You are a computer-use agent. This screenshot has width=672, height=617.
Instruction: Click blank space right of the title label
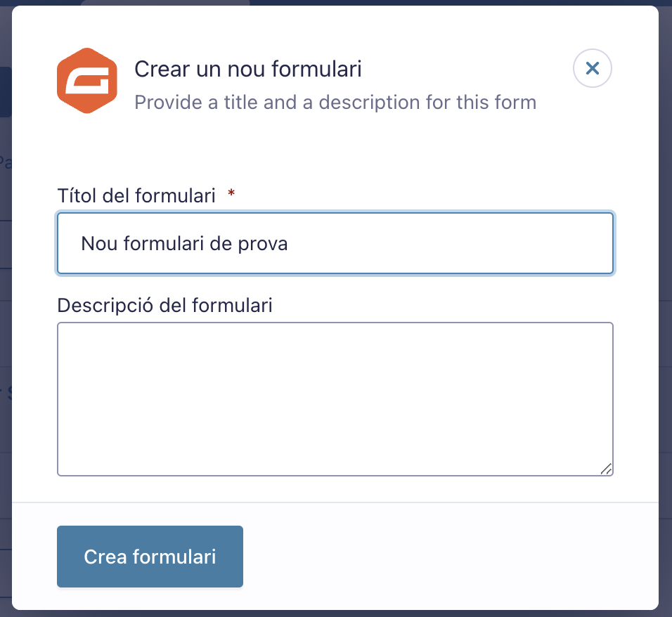pyautogui.click(x=425, y=196)
